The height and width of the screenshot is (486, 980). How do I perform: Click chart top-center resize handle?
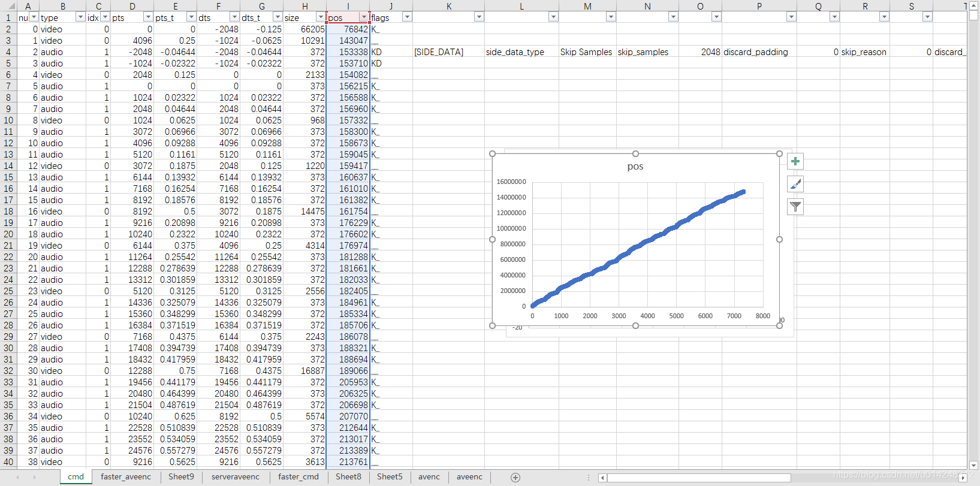[636, 154]
